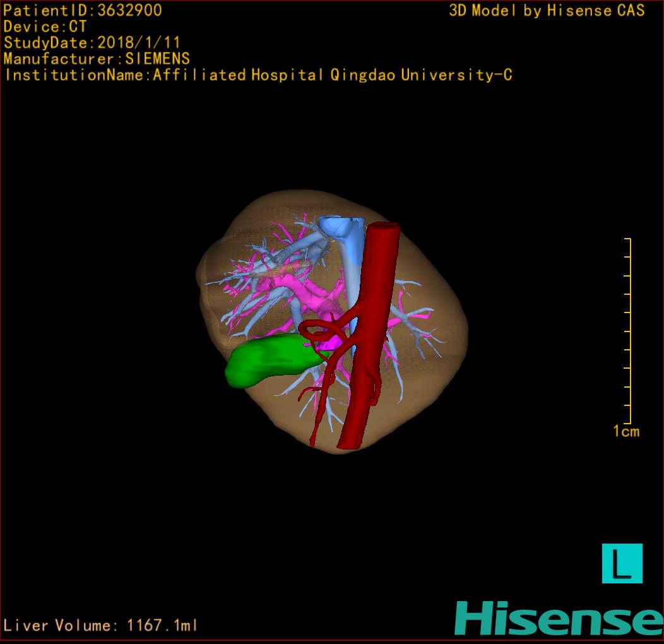Click the InstitutionName overlay line
This screenshot has width=664, height=644.
tap(258, 75)
